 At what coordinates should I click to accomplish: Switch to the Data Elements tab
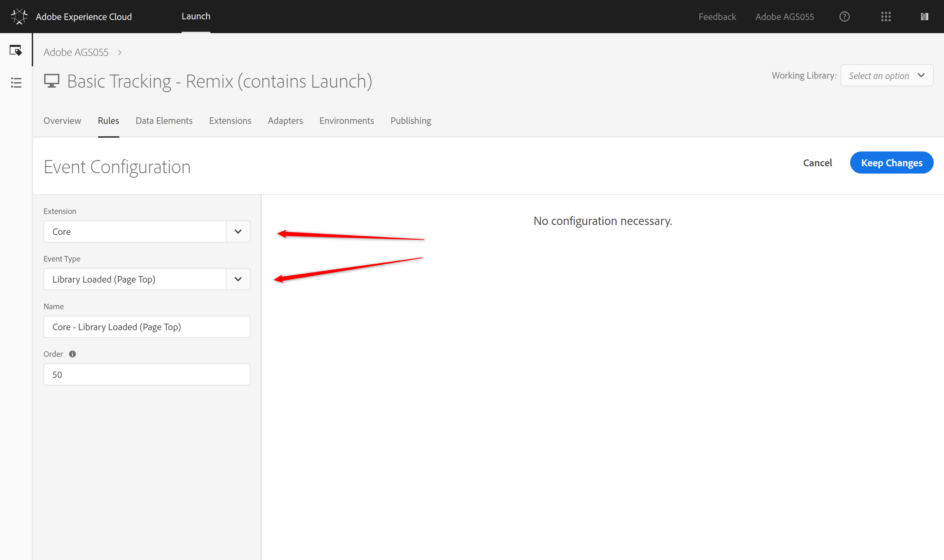(x=164, y=121)
